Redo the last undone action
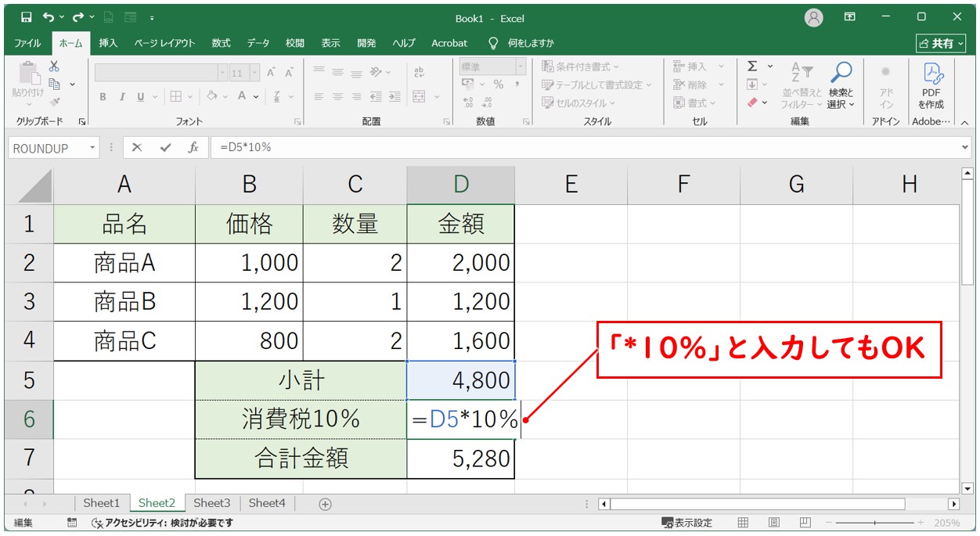 point(78,17)
